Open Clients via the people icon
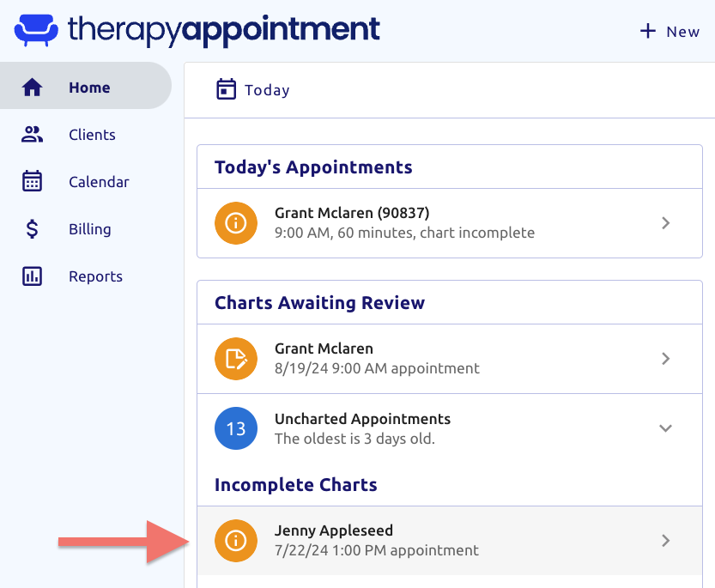Screen dimensions: 715x588 (x=32, y=135)
